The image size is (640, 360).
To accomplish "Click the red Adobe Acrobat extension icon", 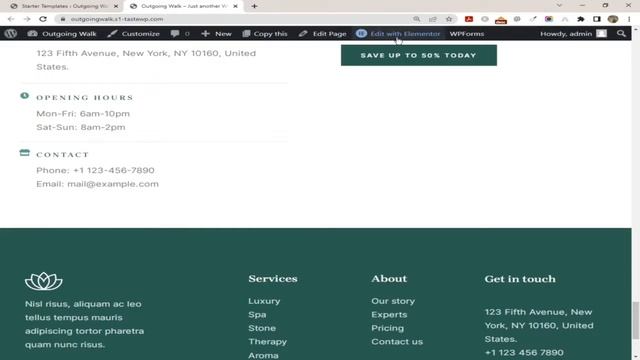I will point(469,19).
